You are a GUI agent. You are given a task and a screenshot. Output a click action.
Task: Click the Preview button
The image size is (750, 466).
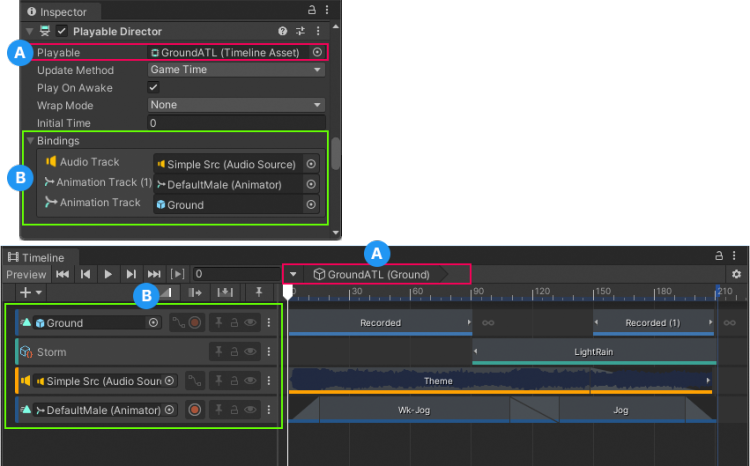tap(26, 274)
